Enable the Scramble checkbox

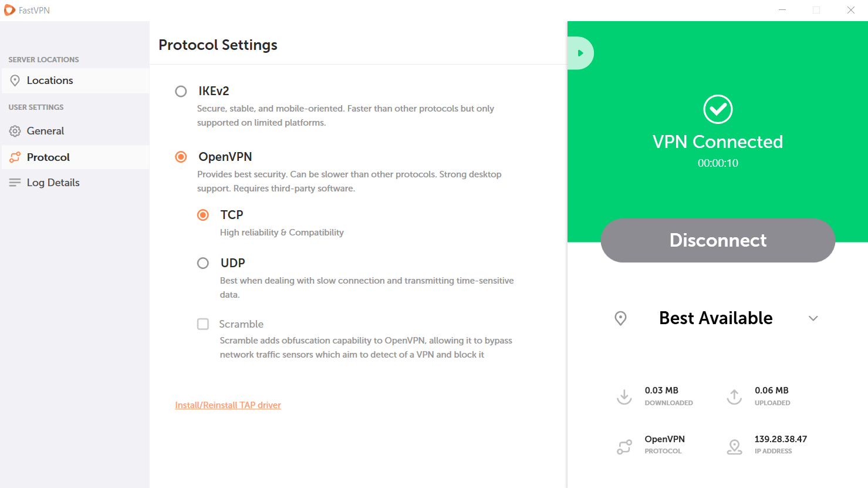203,324
